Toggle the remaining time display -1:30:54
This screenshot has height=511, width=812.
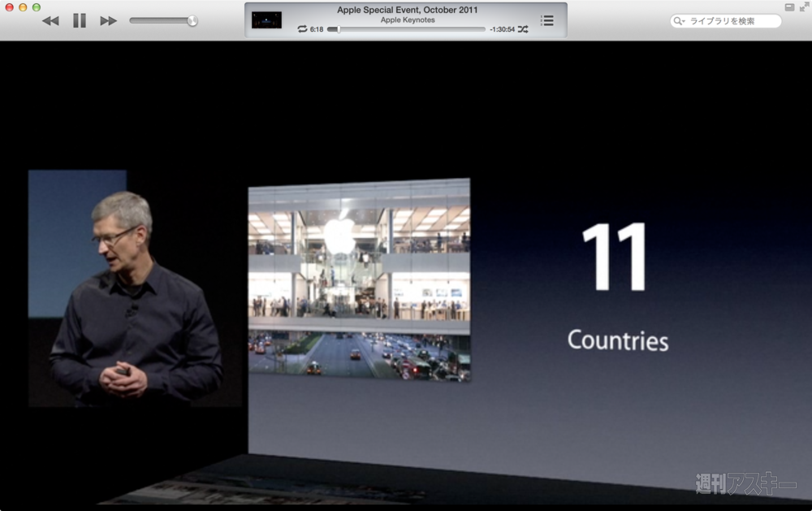pos(502,29)
